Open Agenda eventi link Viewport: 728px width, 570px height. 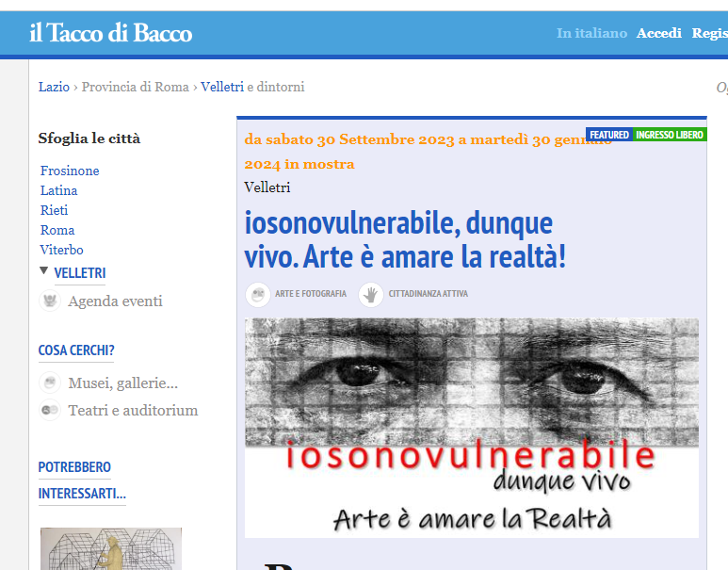click(x=115, y=301)
